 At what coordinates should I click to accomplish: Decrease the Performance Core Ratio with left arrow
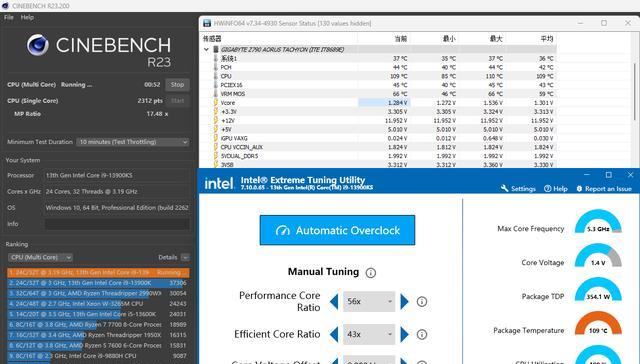click(x=334, y=302)
